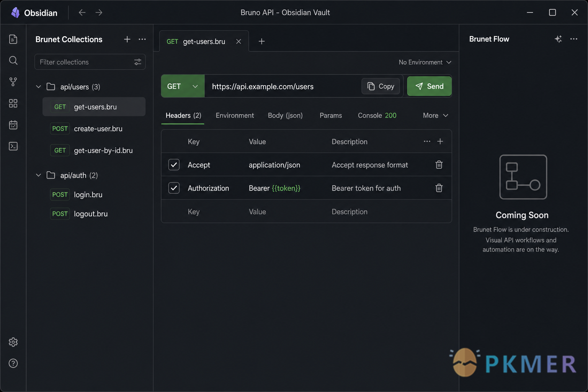Click the request URL field

coord(283,86)
